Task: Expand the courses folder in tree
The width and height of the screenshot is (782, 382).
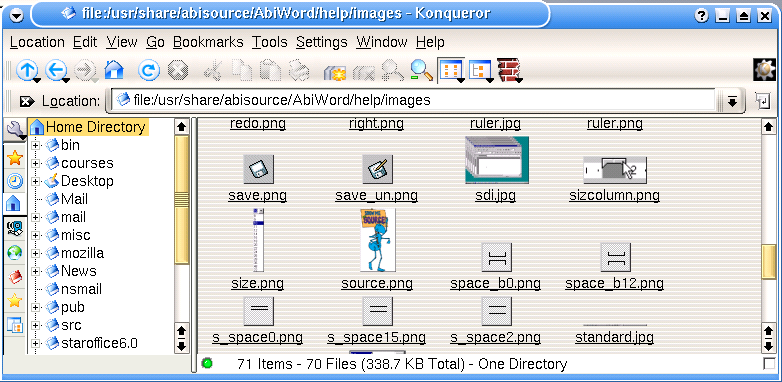Action: [35, 164]
